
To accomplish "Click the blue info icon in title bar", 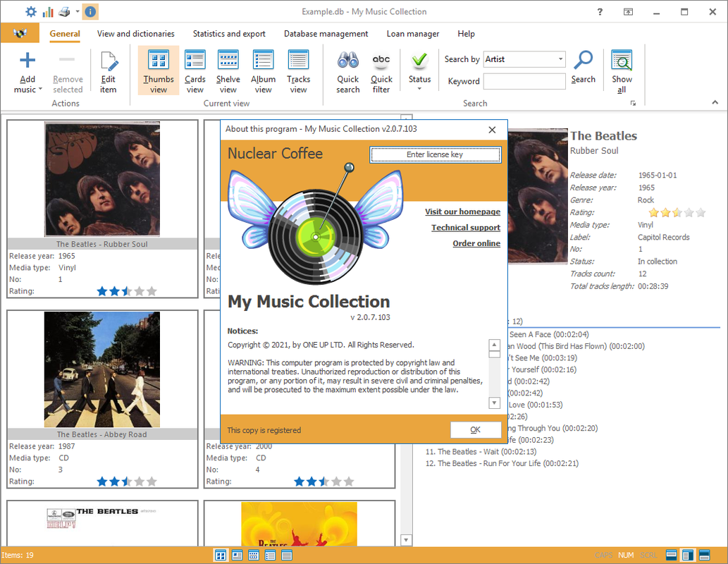I will pyautogui.click(x=90, y=11).
